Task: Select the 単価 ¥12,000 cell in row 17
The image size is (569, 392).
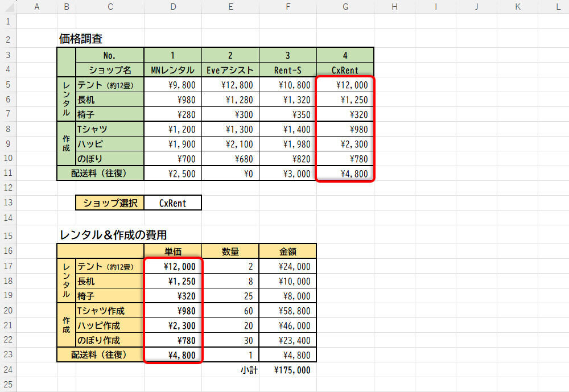Action: (x=173, y=266)
